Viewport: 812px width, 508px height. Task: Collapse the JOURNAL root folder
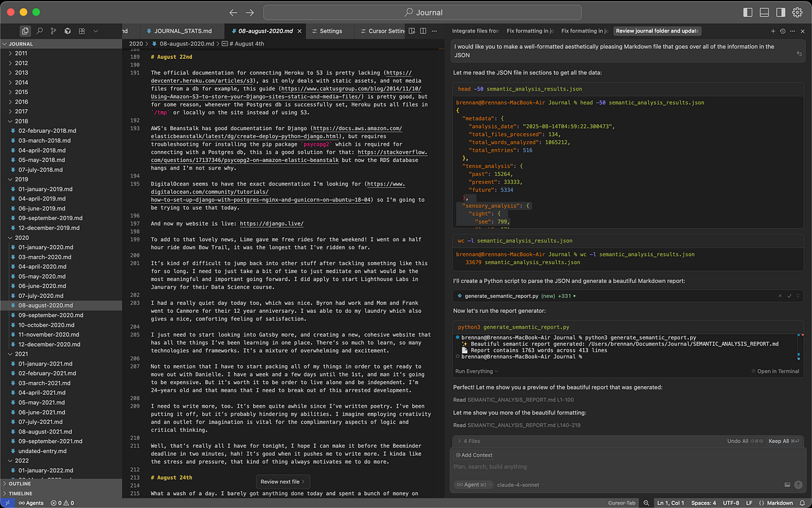coord(61,44)
